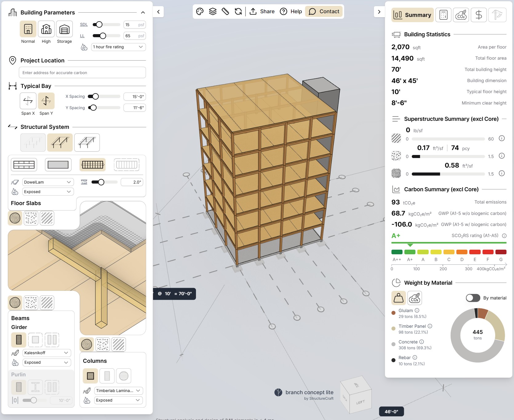Click the Contact button
514x420 pixels.
click(x=324, y=12)
